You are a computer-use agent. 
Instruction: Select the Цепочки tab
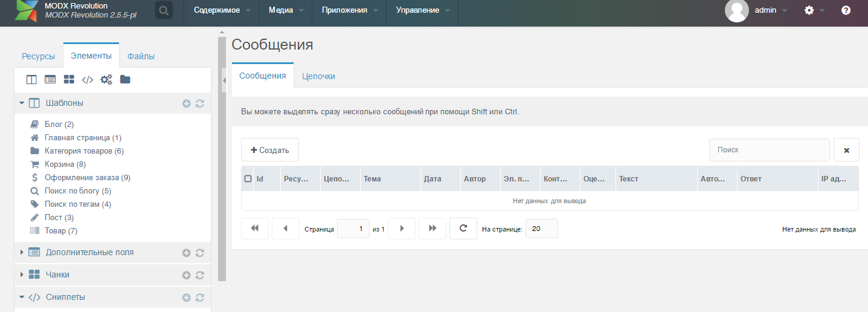pyautogui.click(x=318, y=76)
